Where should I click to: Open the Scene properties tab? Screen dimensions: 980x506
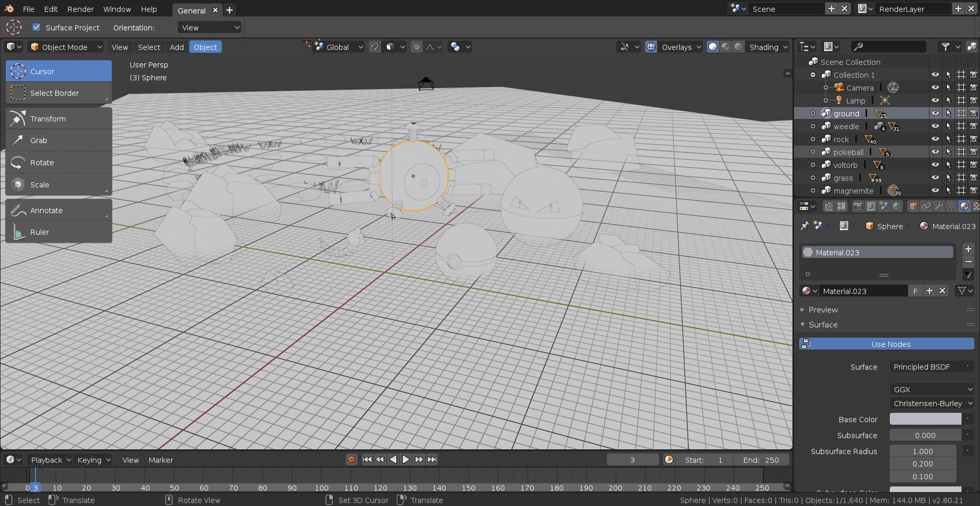[x=884, y=206]
